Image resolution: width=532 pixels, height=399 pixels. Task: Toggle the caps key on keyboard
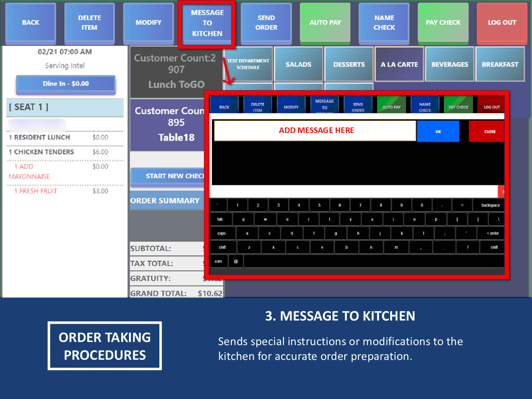coord(222,233)
